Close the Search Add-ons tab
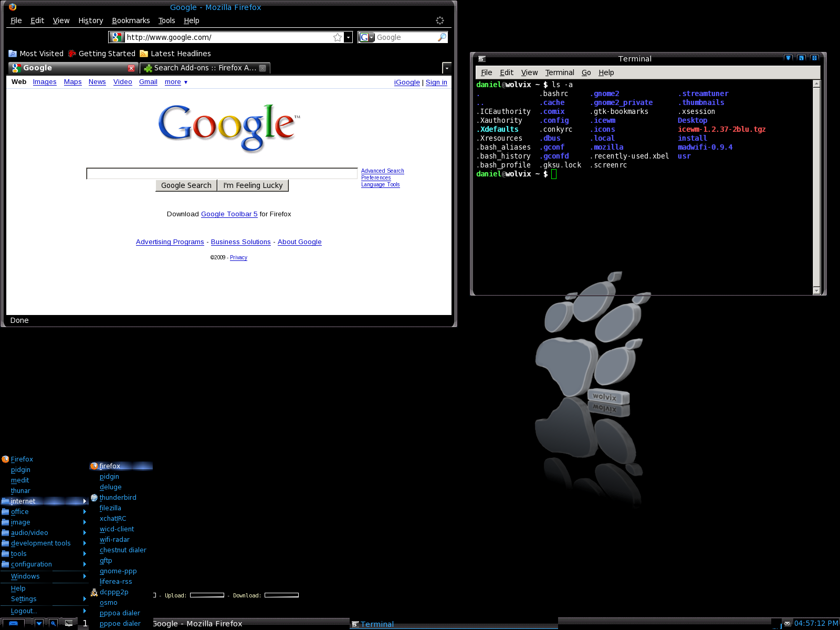 point(262,68)
